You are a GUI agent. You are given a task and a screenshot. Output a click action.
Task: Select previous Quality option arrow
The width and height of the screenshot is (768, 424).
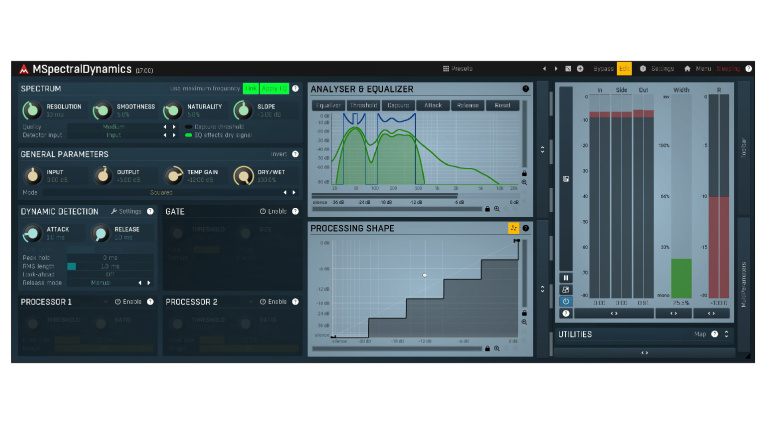click(x=165, y=127)
